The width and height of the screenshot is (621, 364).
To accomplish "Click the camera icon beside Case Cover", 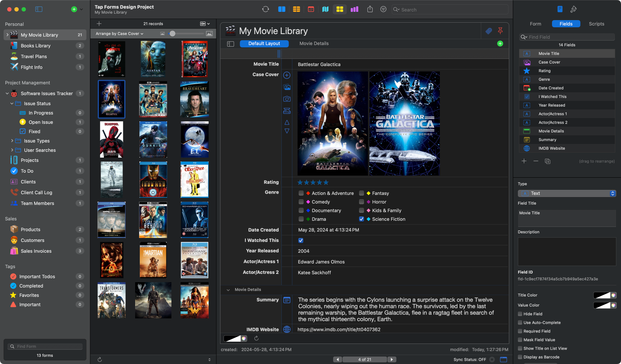I will (287, 99).
